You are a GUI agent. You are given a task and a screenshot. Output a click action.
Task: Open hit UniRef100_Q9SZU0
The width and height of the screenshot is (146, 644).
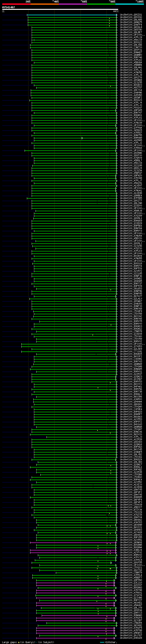click(x=131, y=18)
